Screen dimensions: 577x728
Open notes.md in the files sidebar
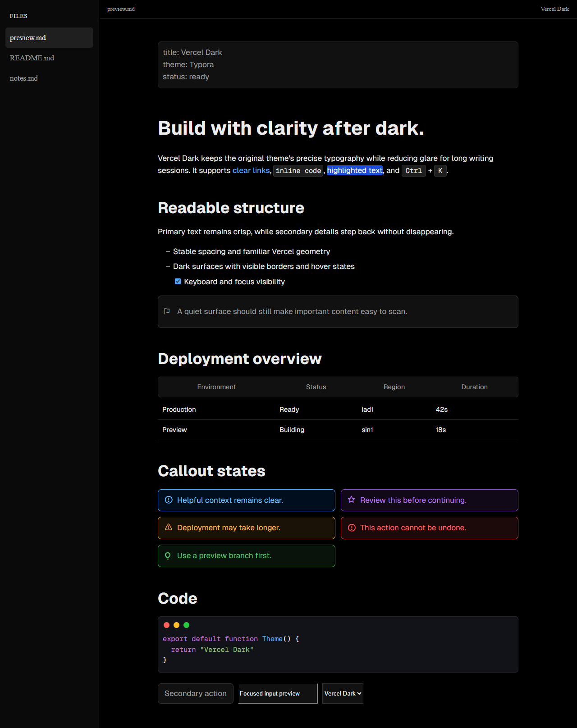[x=49, y=78]
